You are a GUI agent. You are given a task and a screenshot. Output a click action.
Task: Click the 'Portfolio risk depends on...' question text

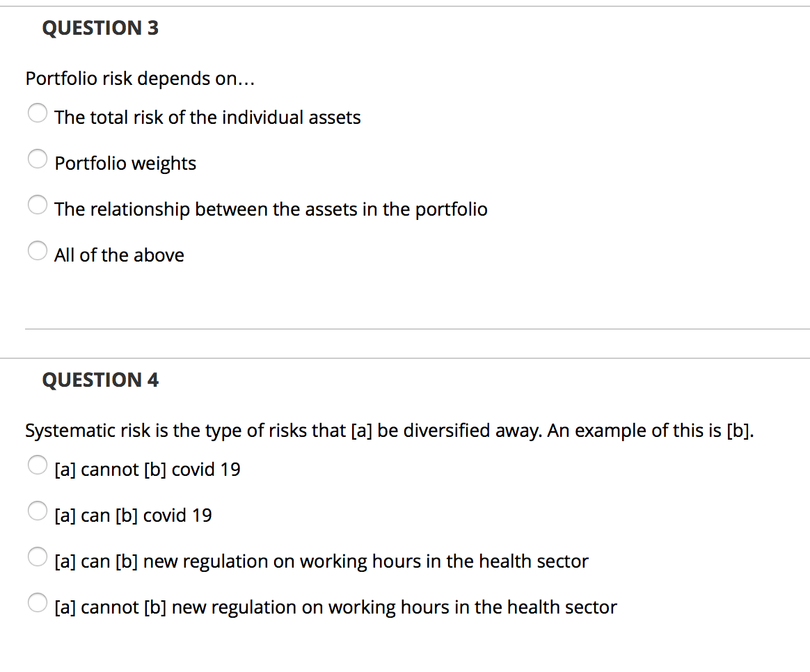139,79
